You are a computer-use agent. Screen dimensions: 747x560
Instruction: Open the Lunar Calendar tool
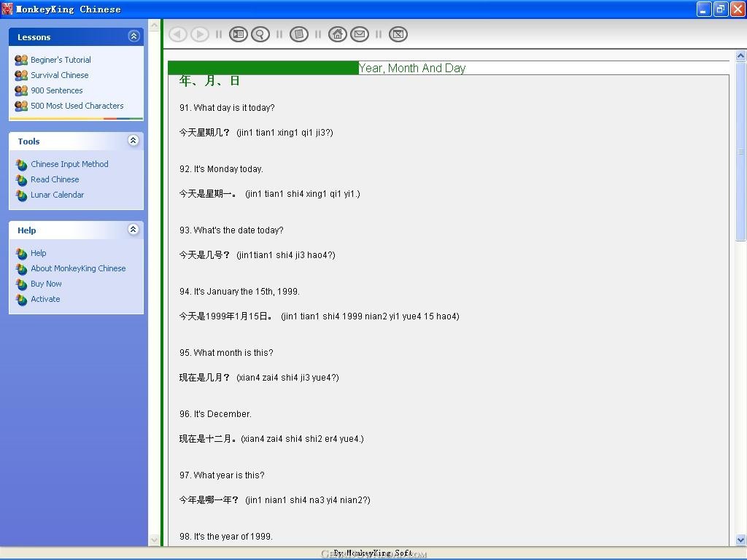(57, 195)
